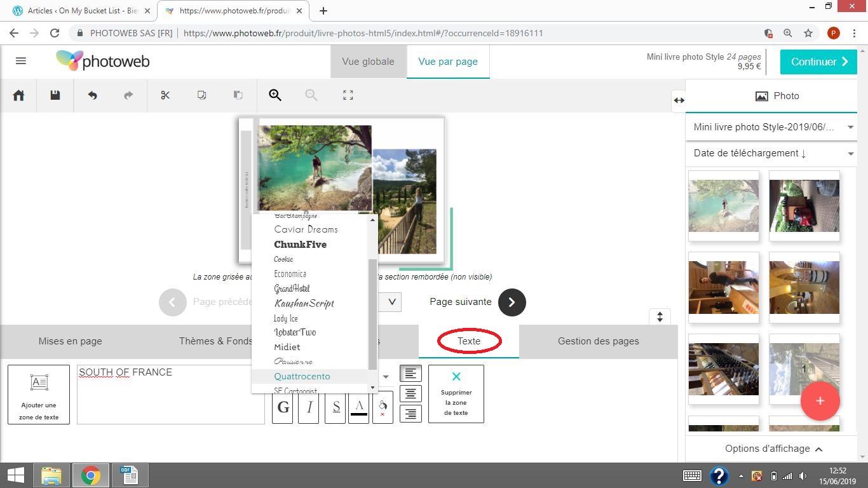Screen dimensions: 868x488
Task: Toggle bold G formatting button
Action: click(283, 407)
